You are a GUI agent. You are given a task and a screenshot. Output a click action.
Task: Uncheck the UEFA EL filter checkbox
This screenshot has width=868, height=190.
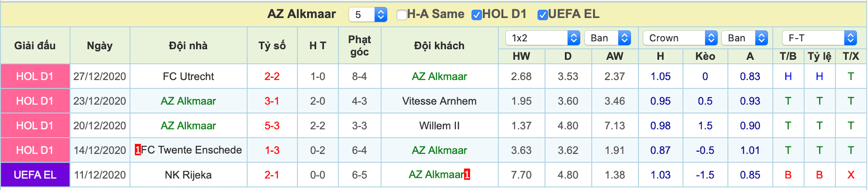[542, 15]
